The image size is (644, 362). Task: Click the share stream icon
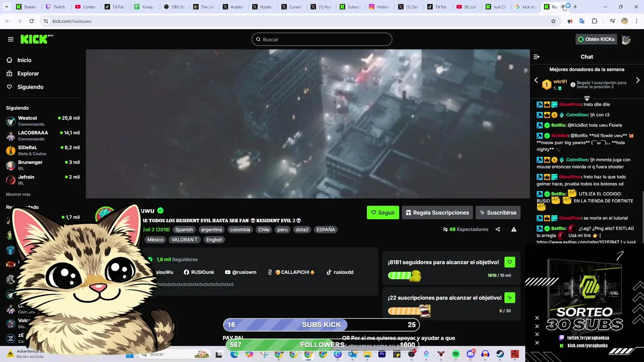(498, 229)
